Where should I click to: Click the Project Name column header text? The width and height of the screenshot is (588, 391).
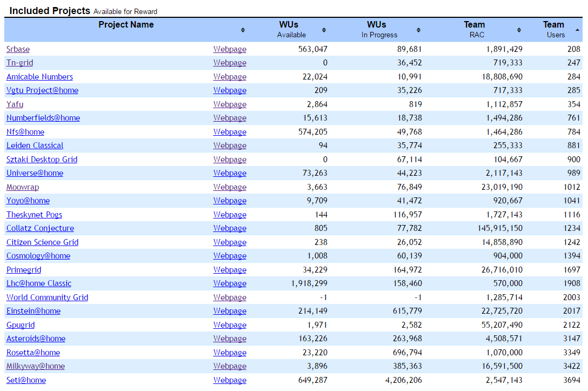(126, 25)
